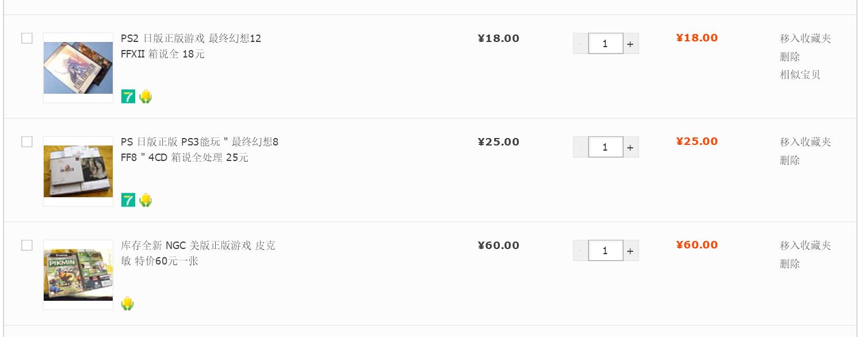Open the Pikmin game cover thumbnail
The width and height of the screenshot is (868, 337).
coord(78,275)
